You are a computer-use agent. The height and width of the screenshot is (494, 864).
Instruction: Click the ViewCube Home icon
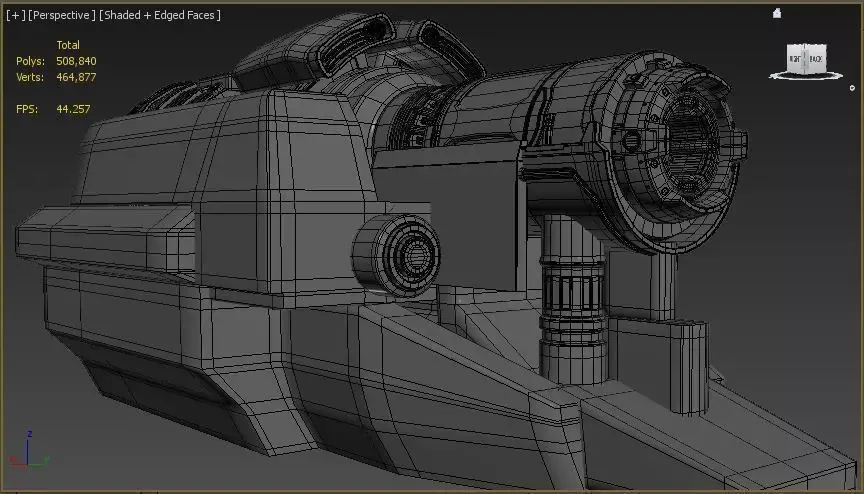777,13
